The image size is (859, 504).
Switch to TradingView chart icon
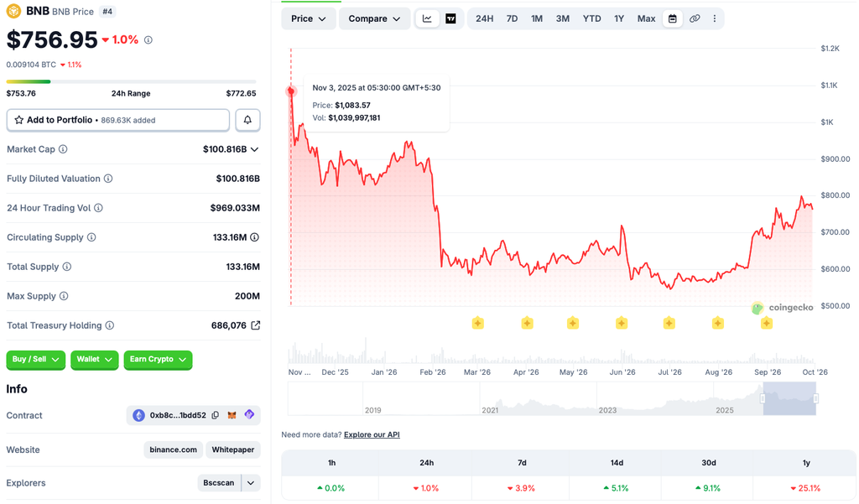tap(450, 18)
